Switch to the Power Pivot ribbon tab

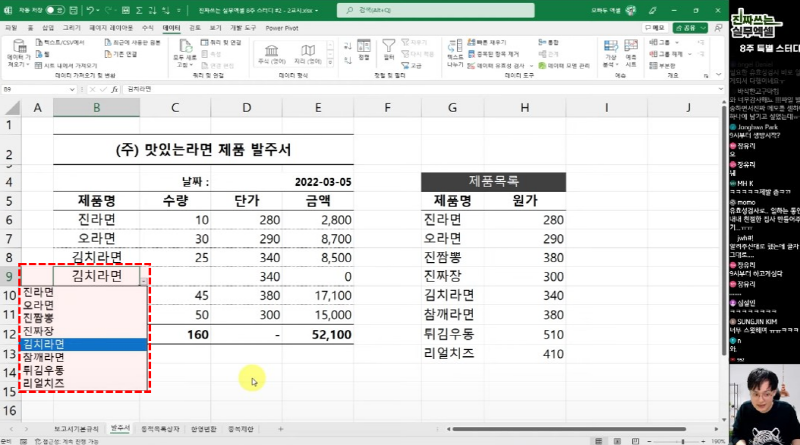click(282, 28)
